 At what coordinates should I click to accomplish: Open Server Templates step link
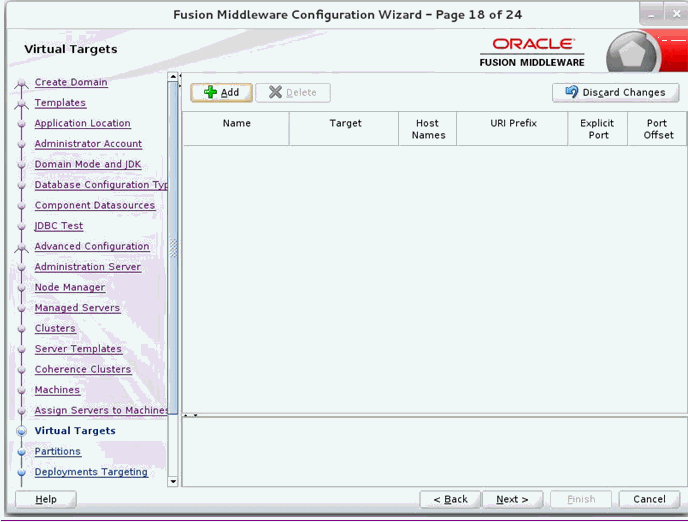coord(78,349)
